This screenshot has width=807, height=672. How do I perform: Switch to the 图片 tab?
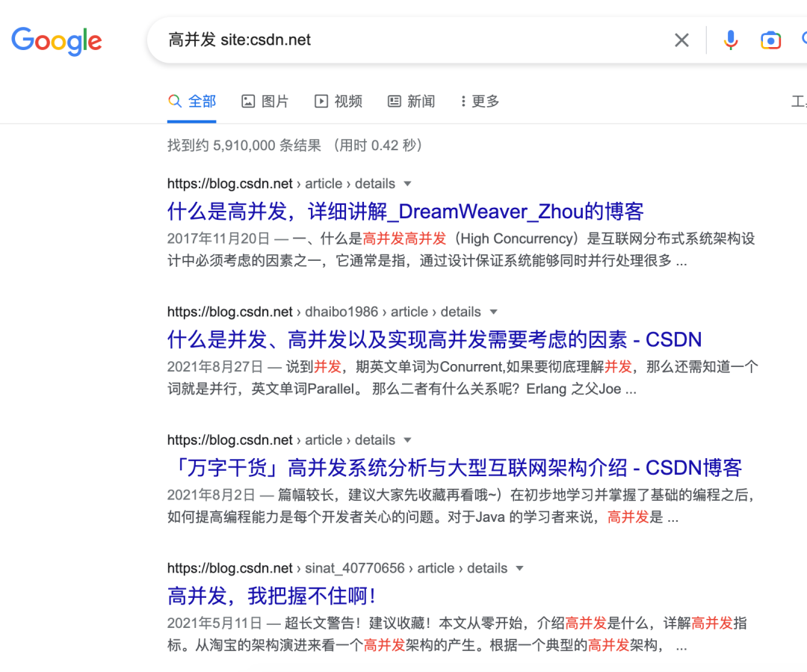(265, 102)
